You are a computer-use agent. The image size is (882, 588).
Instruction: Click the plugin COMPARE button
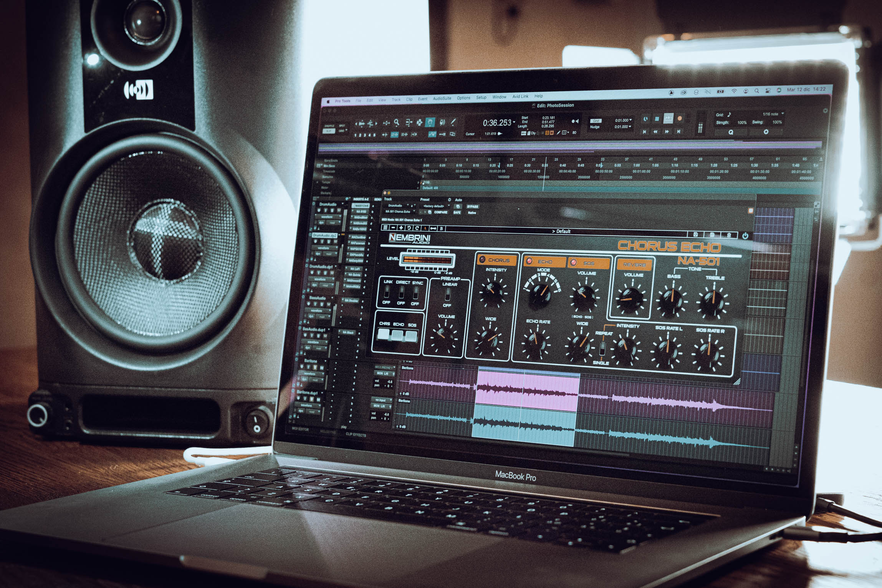tap(440, 212)
